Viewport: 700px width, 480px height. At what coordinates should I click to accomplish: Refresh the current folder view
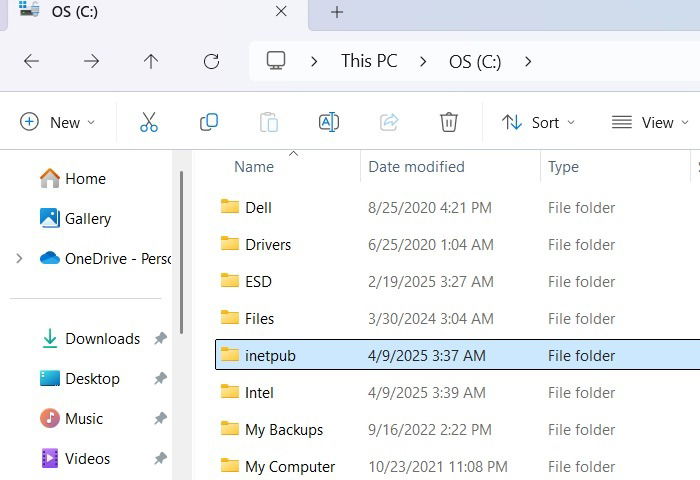point(211,61)
